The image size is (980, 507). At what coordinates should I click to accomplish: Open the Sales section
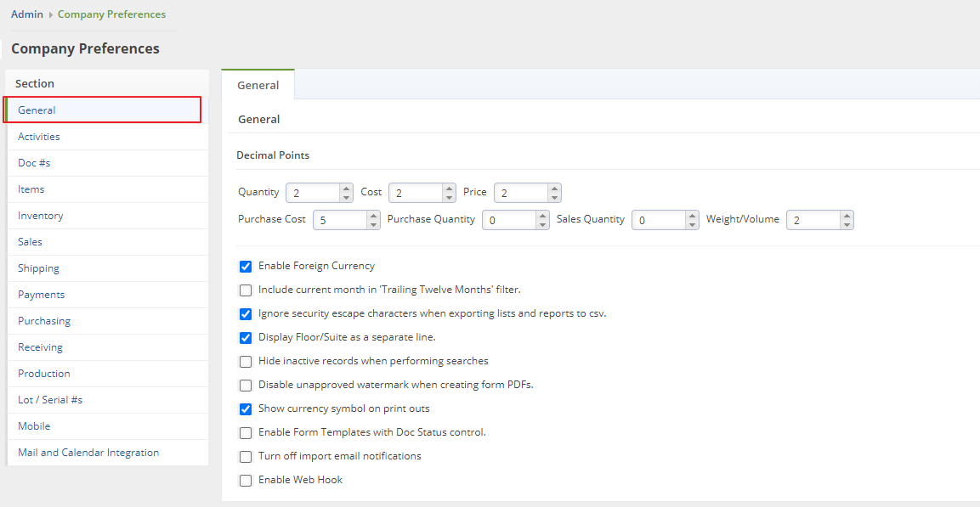pos(107,242)
